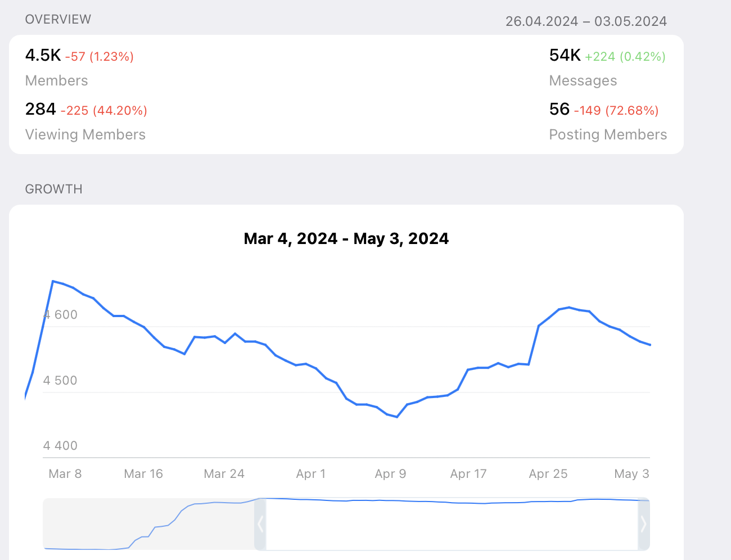Click the 4 600 y-axis gridline label
731x560 pixels.
[x=60, y=315]
